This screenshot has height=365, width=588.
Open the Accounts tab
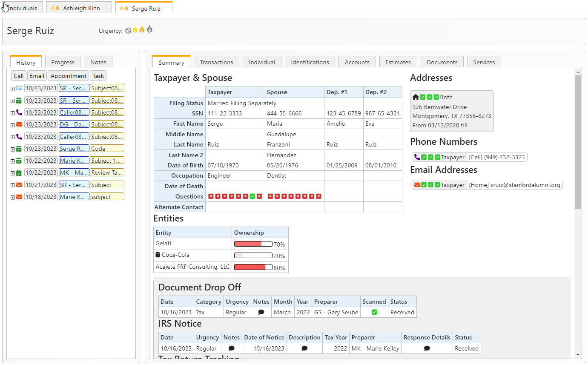point(357,62)
